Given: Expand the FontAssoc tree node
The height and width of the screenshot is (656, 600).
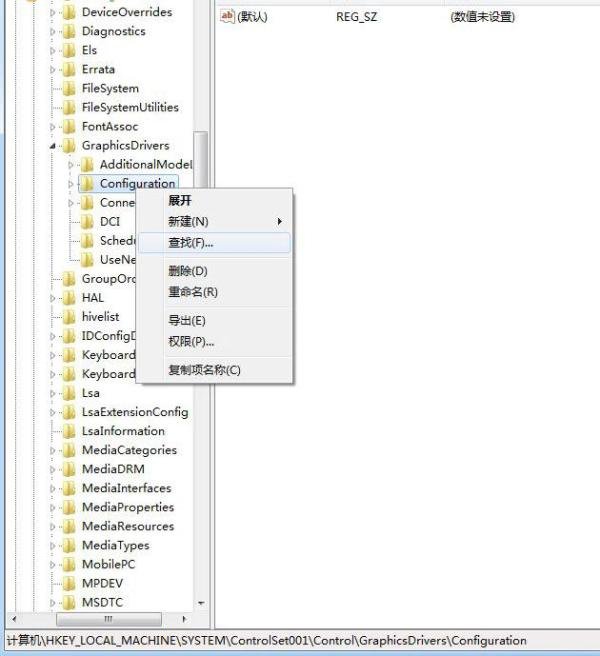Looking at the screenshot, I should (53, 127).
